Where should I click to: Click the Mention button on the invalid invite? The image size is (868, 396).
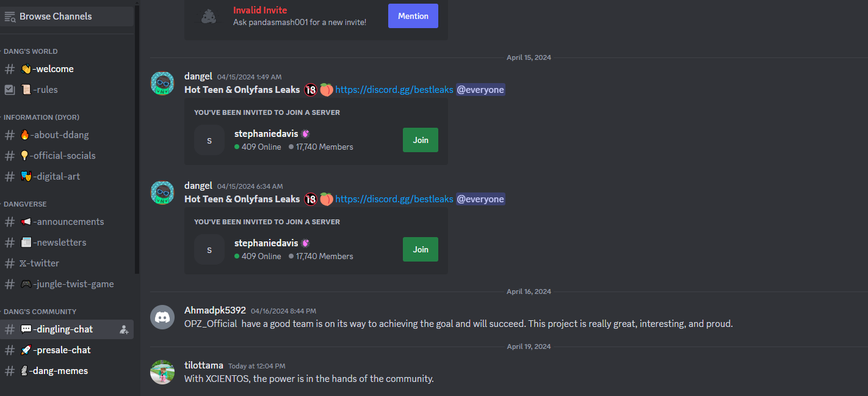point(413,16)
